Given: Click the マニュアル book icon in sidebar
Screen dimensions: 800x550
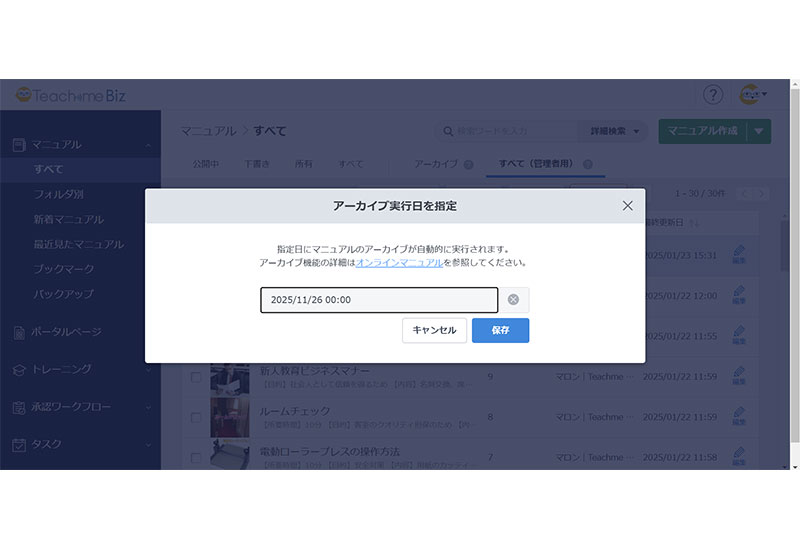Looking at the screenshot, I should tap(19, 145).
